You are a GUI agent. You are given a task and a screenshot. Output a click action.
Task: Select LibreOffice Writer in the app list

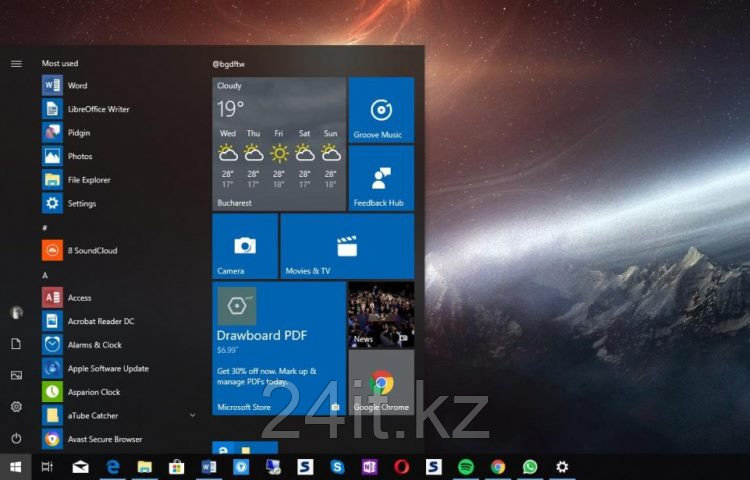coord(97,109)
